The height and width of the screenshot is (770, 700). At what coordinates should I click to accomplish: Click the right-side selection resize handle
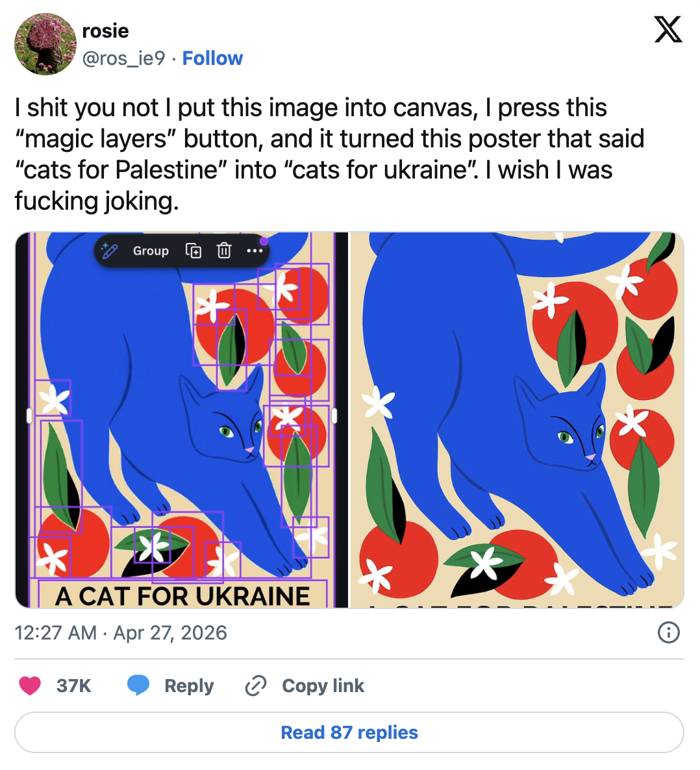click(x=334, y=416)
